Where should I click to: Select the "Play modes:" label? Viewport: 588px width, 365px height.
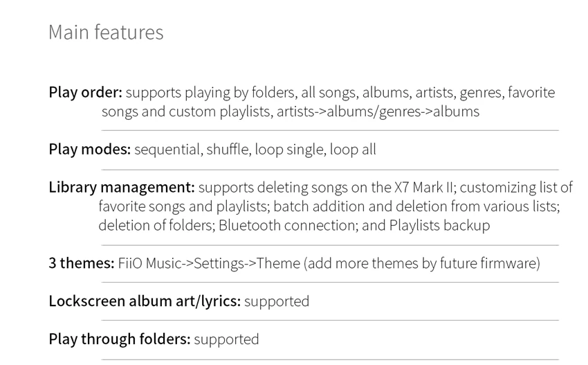click(89, 150)
